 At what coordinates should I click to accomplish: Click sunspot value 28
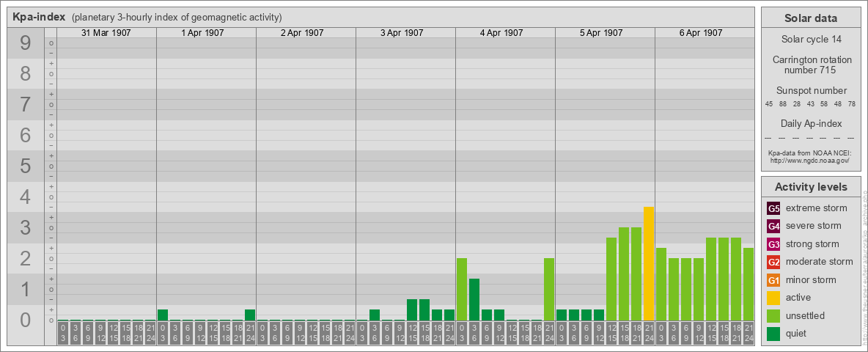point(797,105)
